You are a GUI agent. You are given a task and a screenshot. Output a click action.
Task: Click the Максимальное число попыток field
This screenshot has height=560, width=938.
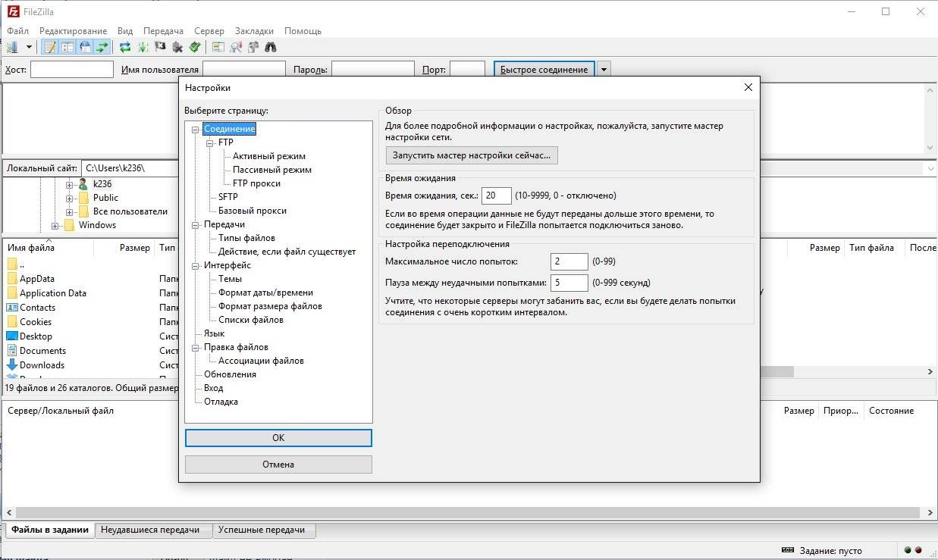(x=569, y=261)
